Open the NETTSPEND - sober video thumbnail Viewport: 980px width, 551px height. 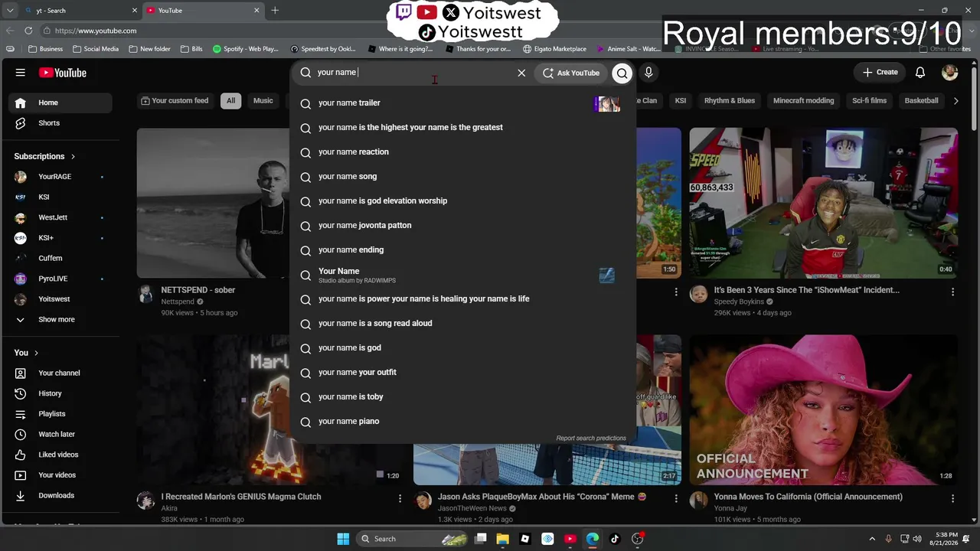click(214, 203)
